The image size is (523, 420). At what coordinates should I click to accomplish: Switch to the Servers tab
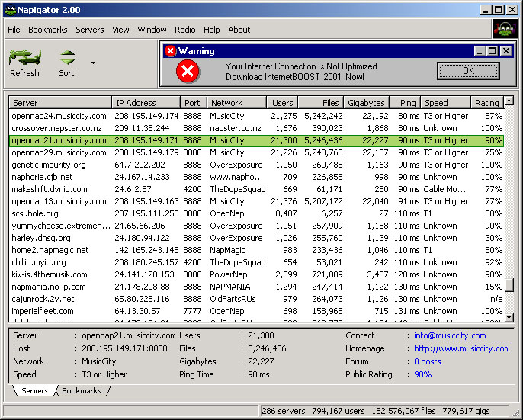(34, 390)
